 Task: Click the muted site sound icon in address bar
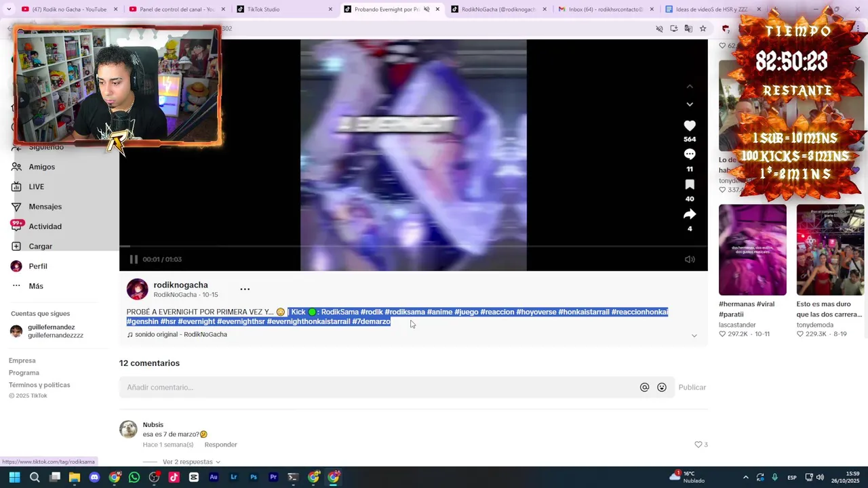click(x=659, y=28)
